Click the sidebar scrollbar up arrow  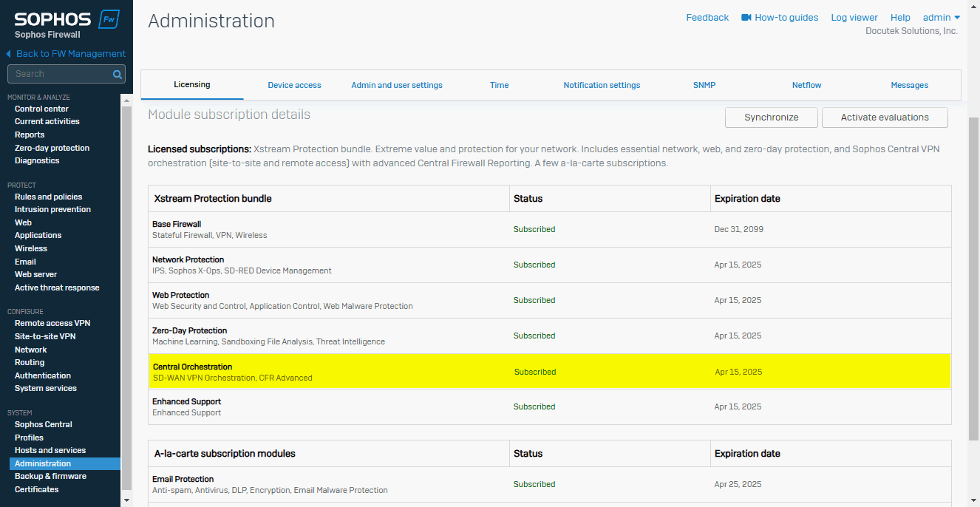(x=126, y=101)
